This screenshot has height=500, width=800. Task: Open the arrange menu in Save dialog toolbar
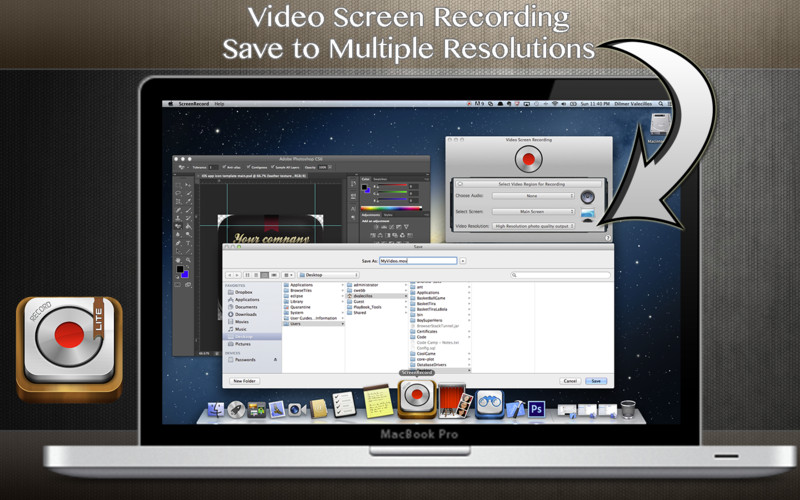click(x=288, y=275)
